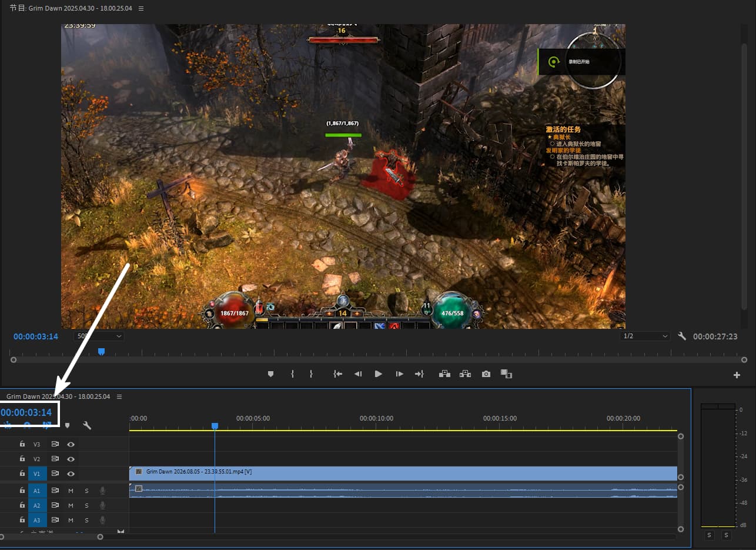Click the Lift button in the transport bar

tap(444, 374)
